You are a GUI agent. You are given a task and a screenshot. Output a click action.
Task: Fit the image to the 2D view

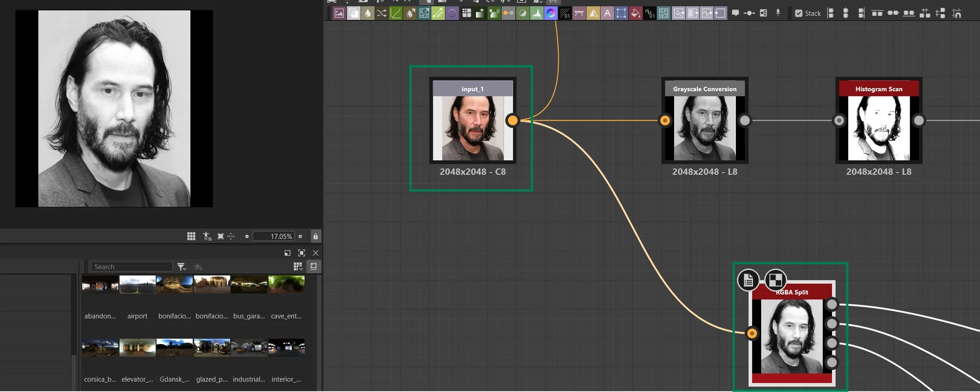(220, 236)
